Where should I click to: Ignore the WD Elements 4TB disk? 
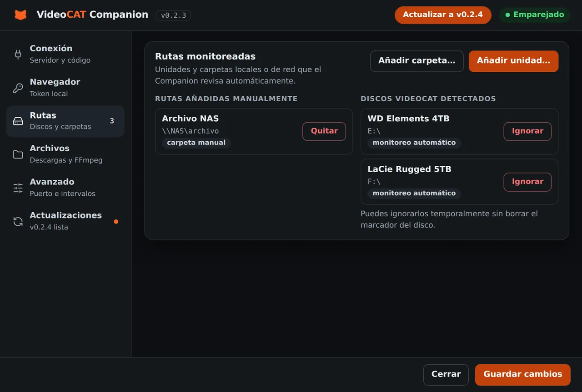527,131
